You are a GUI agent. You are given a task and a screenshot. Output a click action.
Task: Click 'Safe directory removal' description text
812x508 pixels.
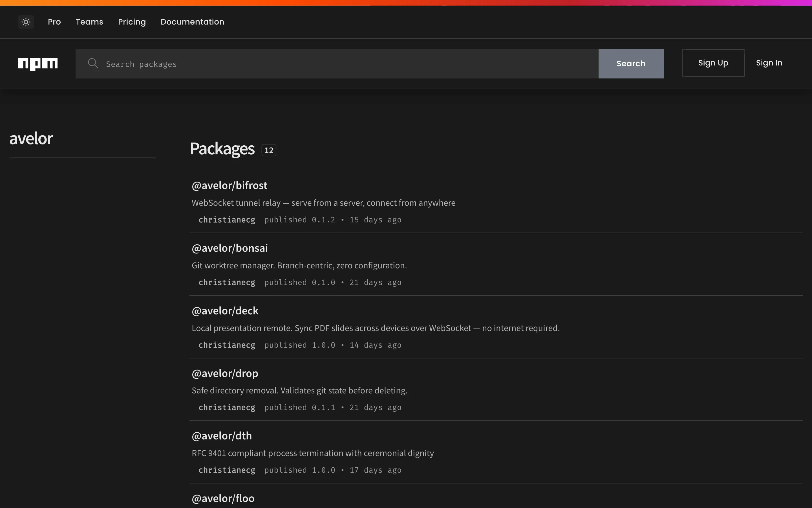[300, 391]
